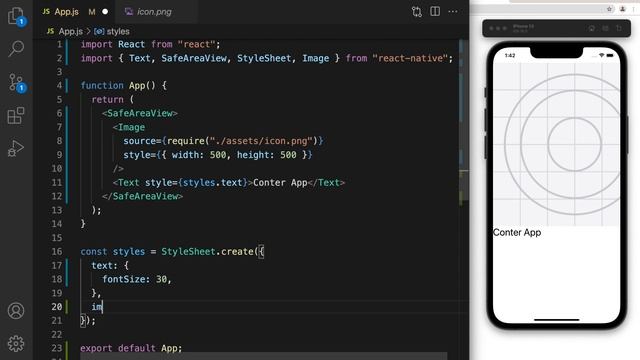The width and height of the screenshot is (640, 360).
Task: Click the string "react-native" on line 2
Action: [410, 58]
